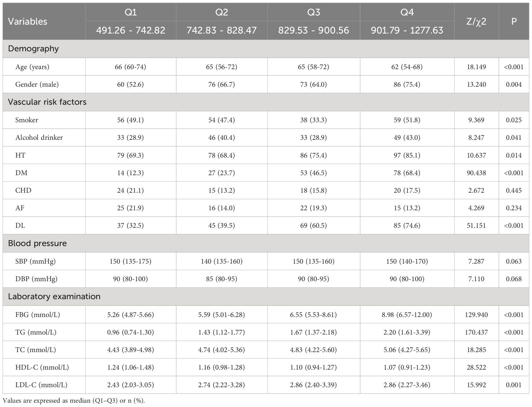
Task: Click the LDL-C P value 0.001
Action: [514, 385]
